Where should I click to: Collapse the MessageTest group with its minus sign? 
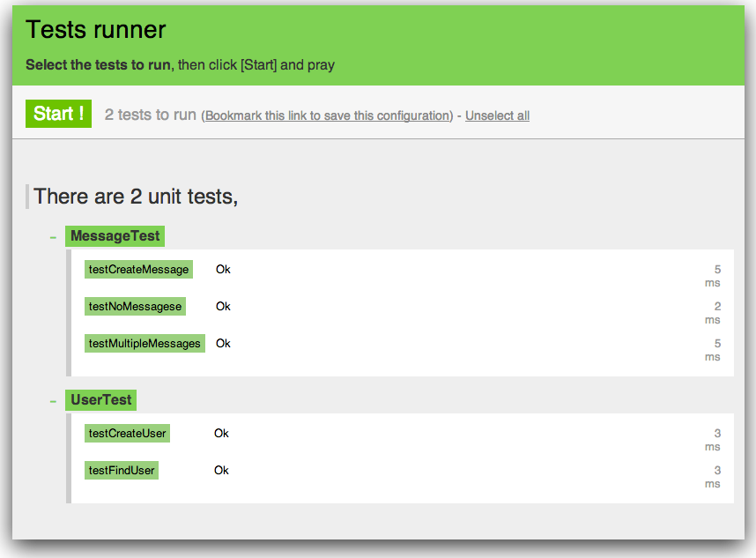[x=53, y=236]
